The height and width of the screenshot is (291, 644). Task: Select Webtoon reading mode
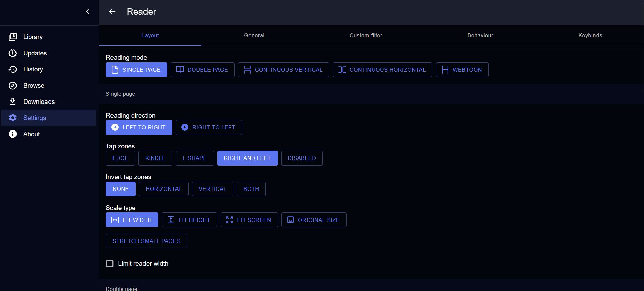coord(462,70)
